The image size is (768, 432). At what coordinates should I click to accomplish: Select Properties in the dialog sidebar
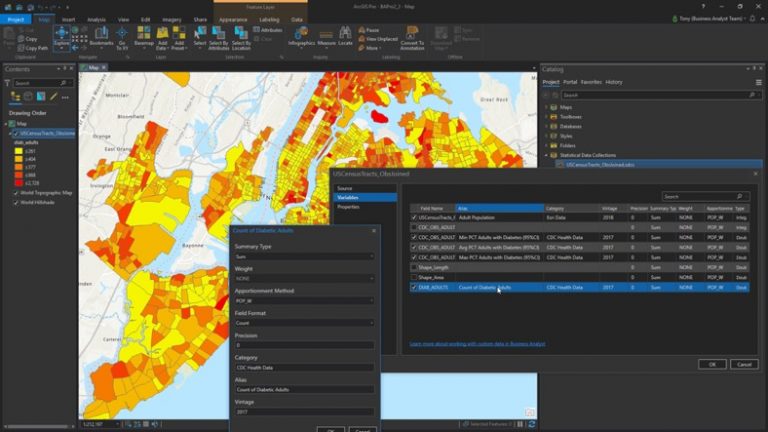(348, 207)
